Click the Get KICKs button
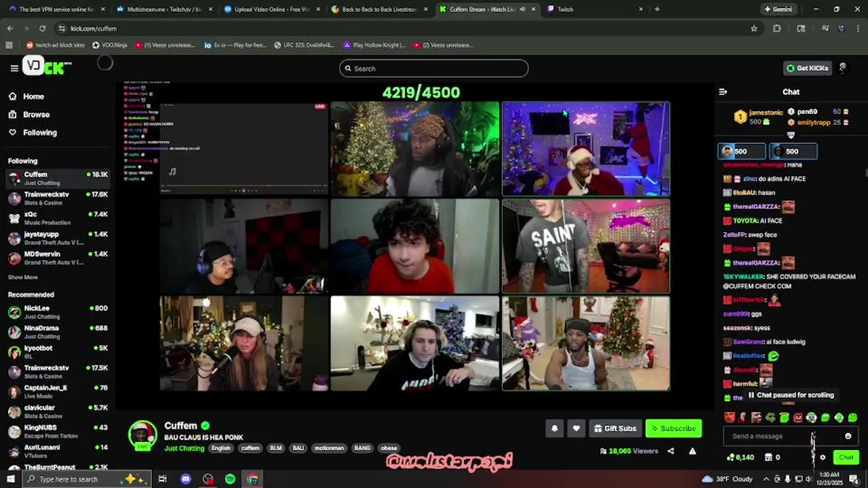Image resolution: width=868 pixels, height=488 pixels. point(808,68)
